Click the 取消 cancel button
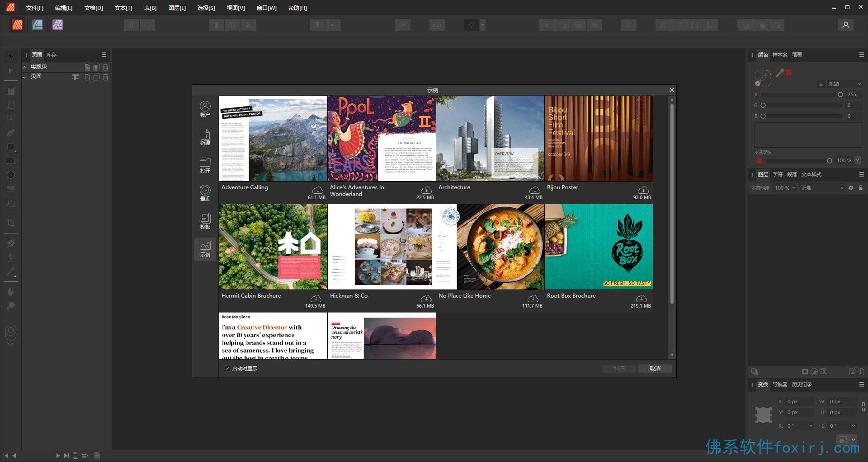The image size is (868, 462). (655, 369)
